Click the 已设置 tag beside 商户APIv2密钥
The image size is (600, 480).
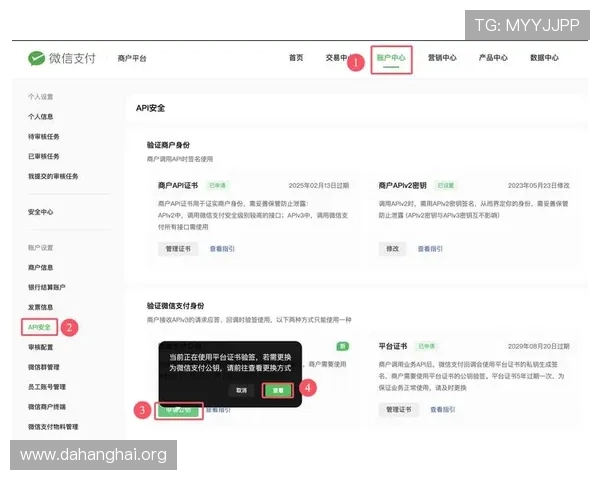pyautogui.click(x=445, y=186)
